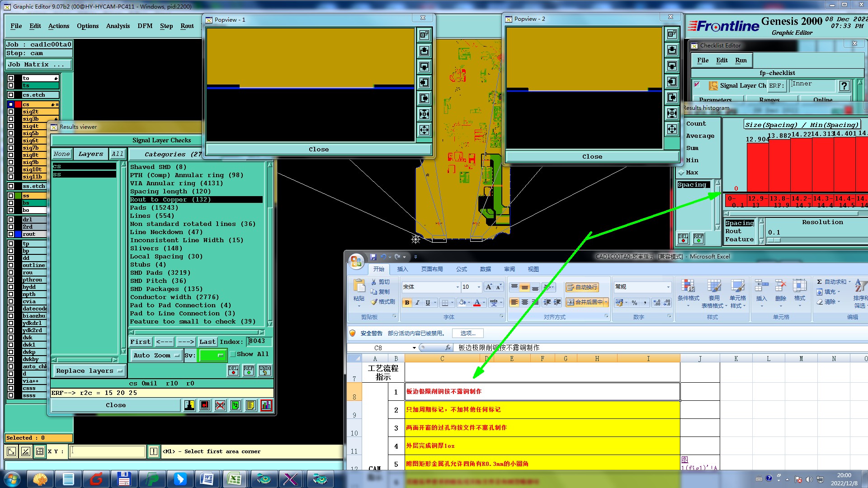Screen dimensions: 868x488
Task: Click the yellow report notes icon in Results viewer
Action: tap(251, 405)
